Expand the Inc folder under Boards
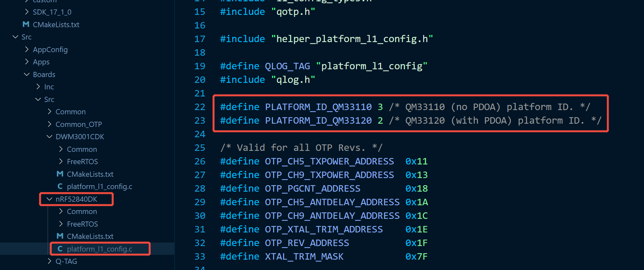 [38, 86]
